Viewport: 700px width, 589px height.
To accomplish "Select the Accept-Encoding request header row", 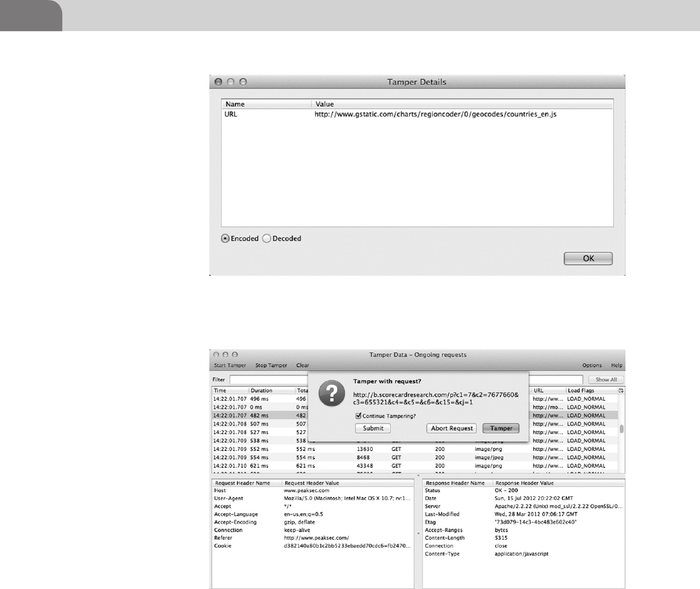I will pos(312,522).
